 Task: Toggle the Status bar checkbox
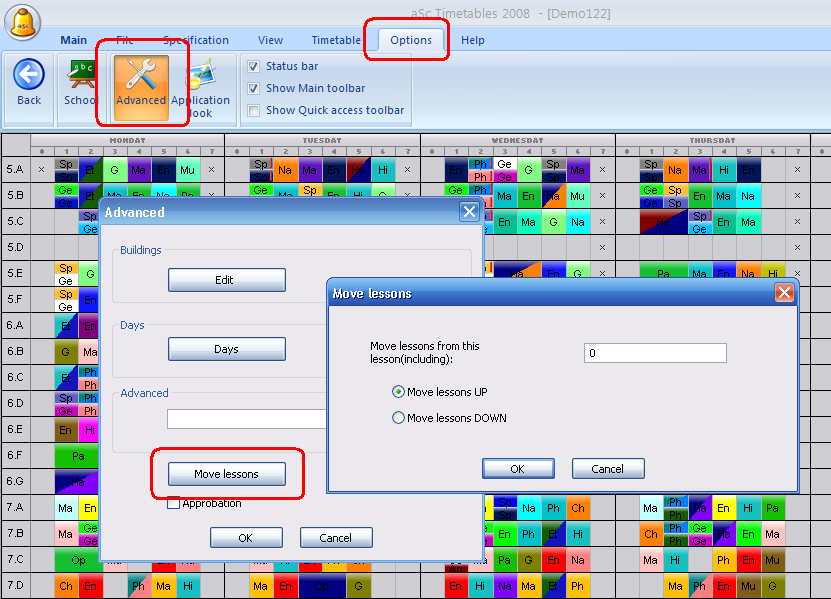pos(254,66)
